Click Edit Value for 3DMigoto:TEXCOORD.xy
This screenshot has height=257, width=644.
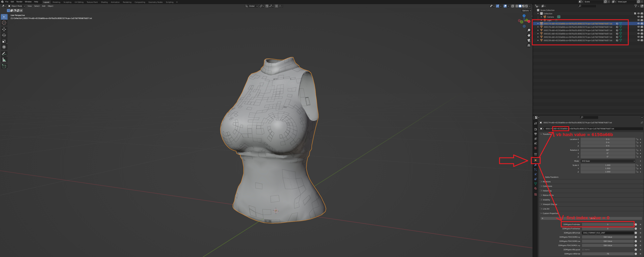[608, 237]
